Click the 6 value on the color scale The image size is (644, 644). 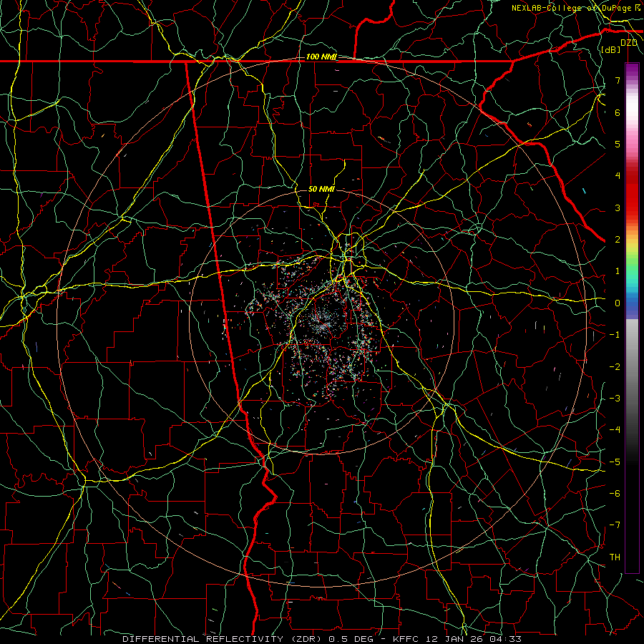click(x=618, y=112)
